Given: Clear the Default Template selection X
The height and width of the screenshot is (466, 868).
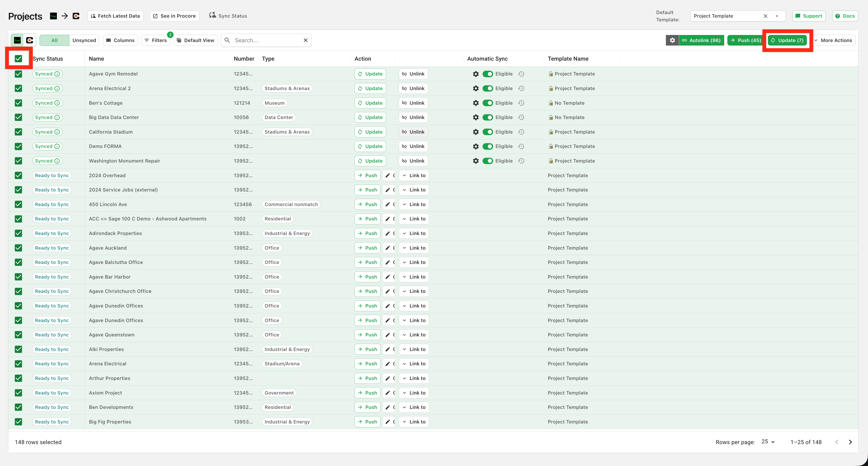Looking at the screenshot, I should [766, 16].
